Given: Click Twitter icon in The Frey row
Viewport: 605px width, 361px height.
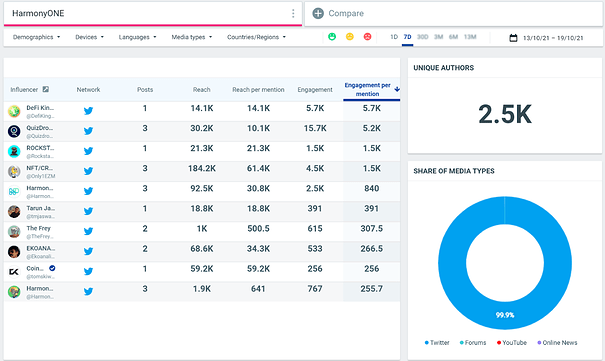Looking at the screenshot, I should pyautogui.click(x=88, y=231).
